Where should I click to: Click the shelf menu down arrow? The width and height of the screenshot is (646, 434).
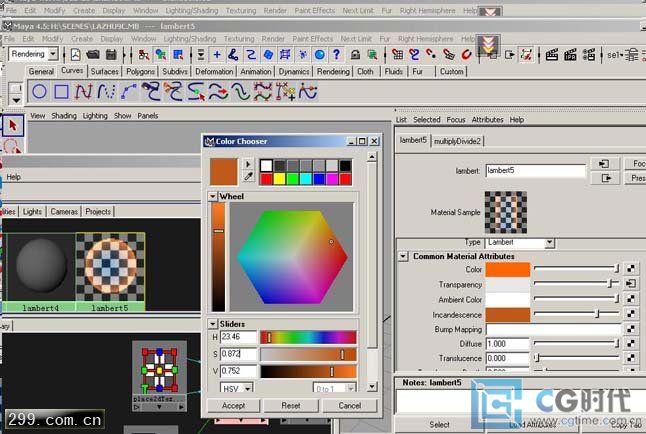point(16,100)
